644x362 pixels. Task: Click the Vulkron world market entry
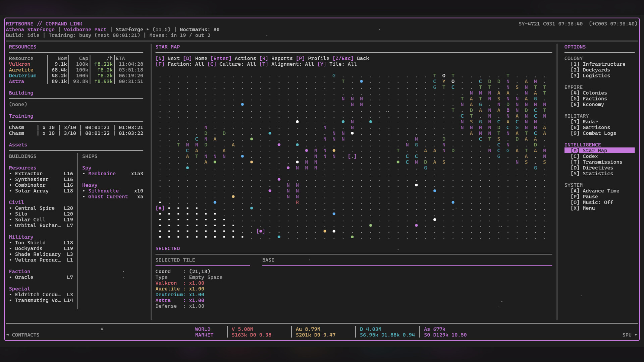252,332
